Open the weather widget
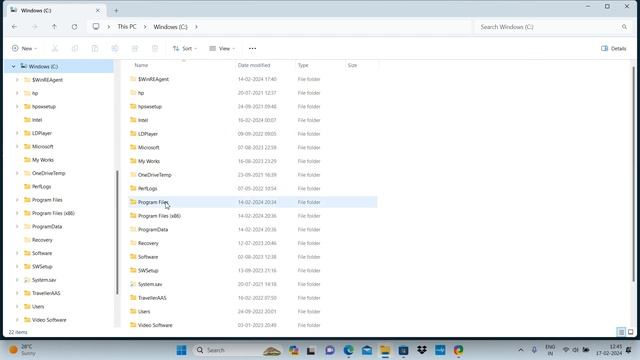The width and height of the screenshot is (640, 360). (x=23, y=350)
